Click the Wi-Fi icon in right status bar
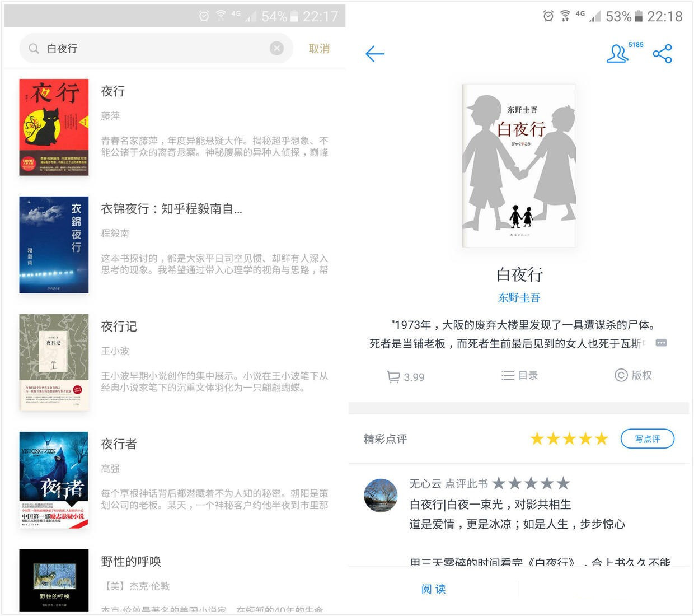Screen dimensions: 694x616 click(565, 16)
